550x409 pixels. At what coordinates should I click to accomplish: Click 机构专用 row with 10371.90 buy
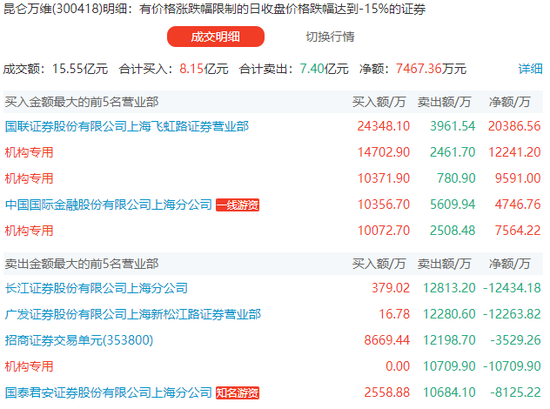tap(273, 178)
